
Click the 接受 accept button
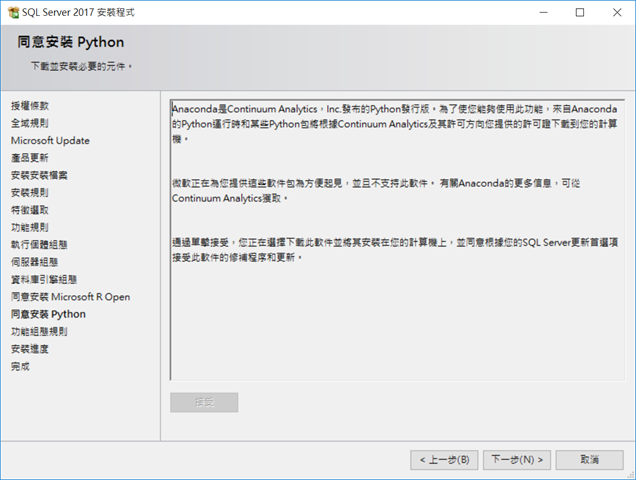(204, 402)
